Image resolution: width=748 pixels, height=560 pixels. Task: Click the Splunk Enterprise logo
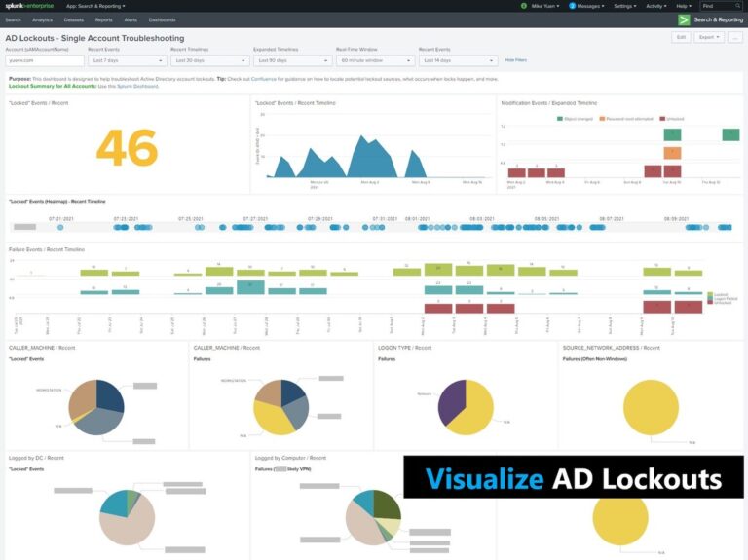pos(29,6)
